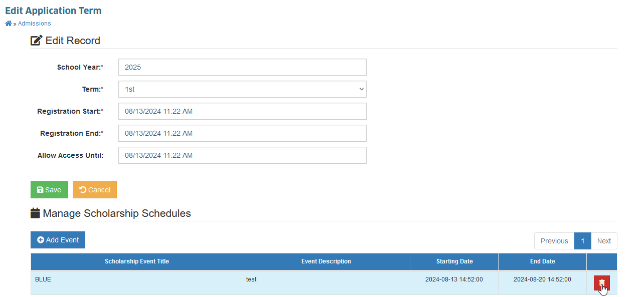644x297 pixels.
Task: Click the Cancel button
Action: pyautogui.click(x=95, y=190)
